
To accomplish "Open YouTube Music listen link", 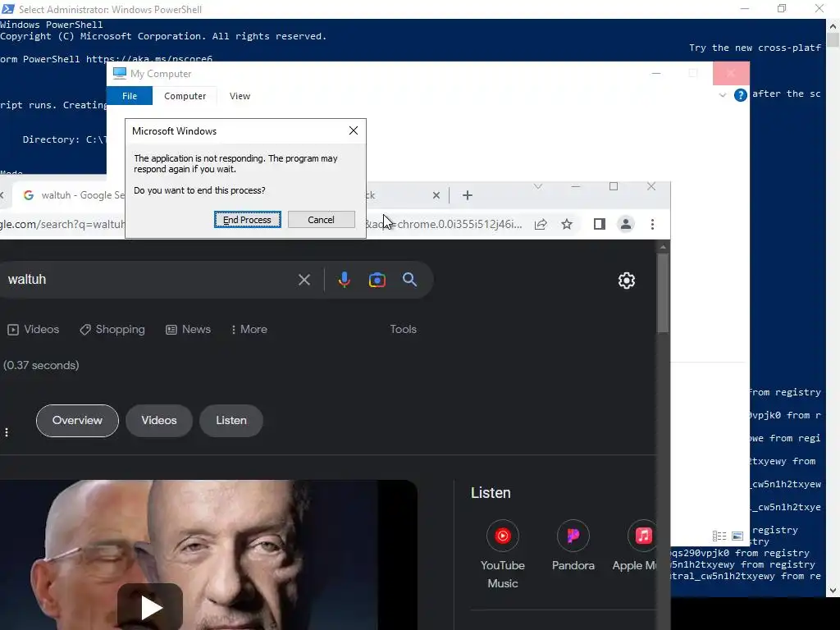I will (x=503, y=555).
